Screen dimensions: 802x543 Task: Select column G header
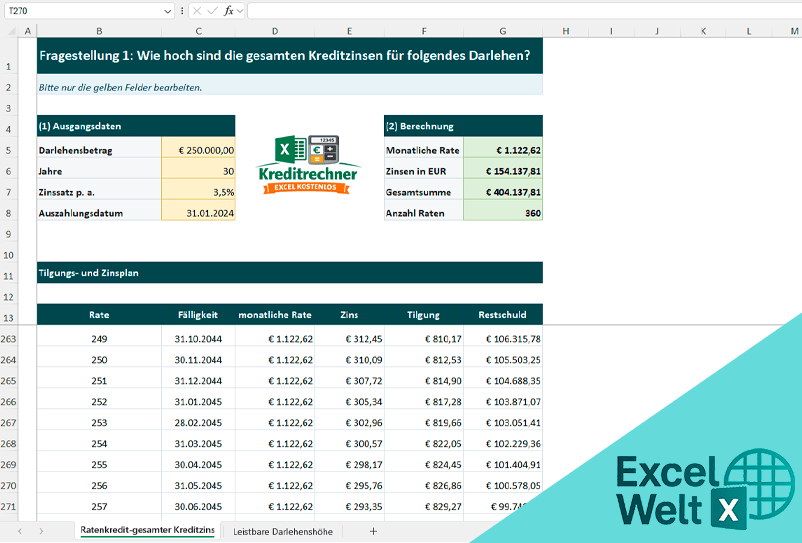[503, 31]
